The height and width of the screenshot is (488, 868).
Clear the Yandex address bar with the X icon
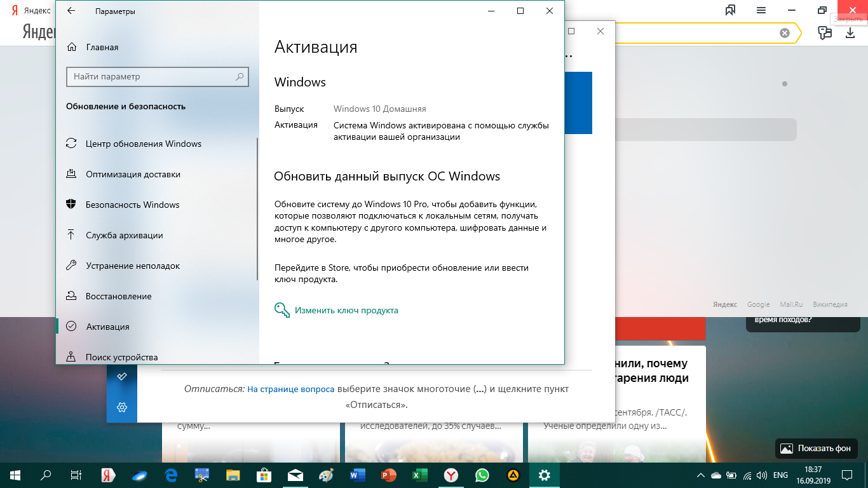[785, 33]
